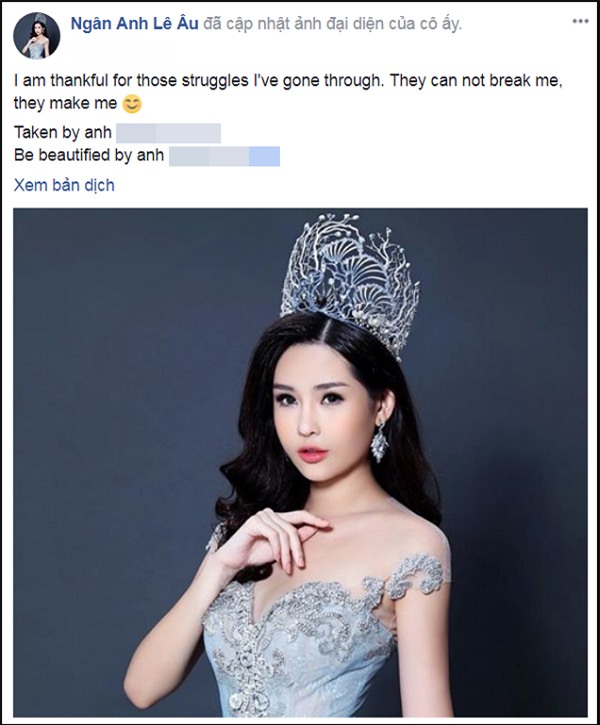Click the circular profile avatar thumbnail
Image resolution: width=600 pixels, height=725 pixels.
(37, 36)
